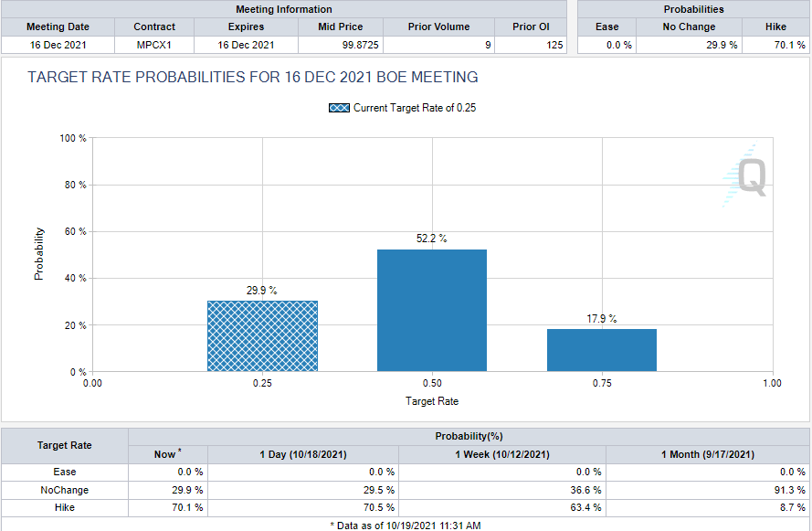This screenshot has height=531, width=812.
Task: Select the hatched 0.25 target rate bar
Action: [262, 335]
